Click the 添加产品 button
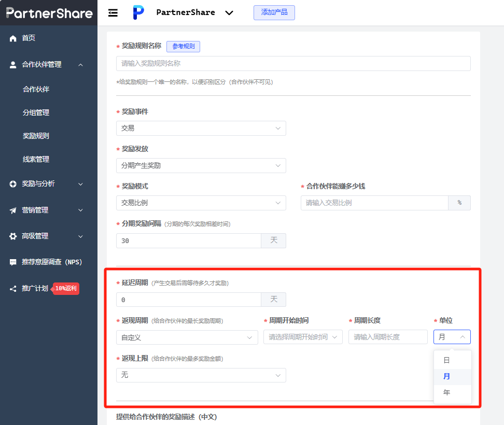 click(274, 12)
